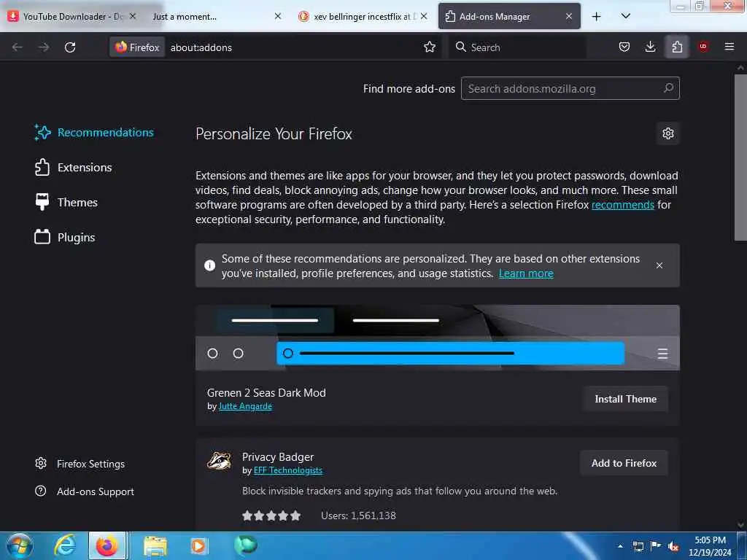Open a new tab with plus button
747x560 pixels.
(596, 17)
